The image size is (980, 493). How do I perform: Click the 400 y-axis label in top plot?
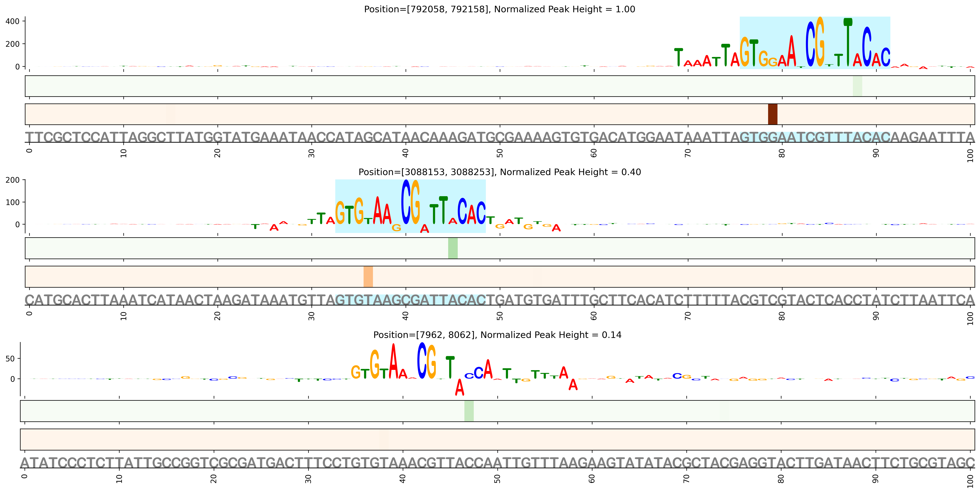(13, 21)
